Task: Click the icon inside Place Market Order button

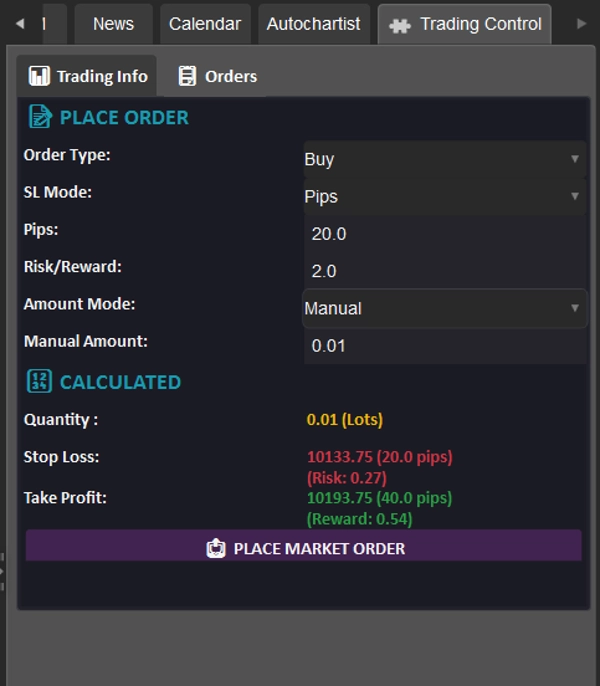Action: pyautogui.click(x=216, y=548)
